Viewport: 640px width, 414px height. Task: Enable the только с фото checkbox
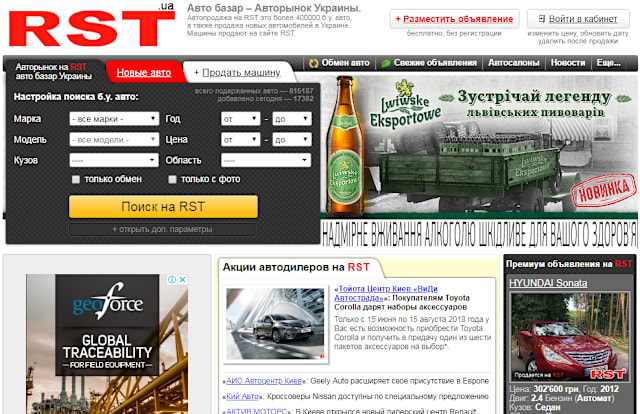(x=172, y=179)
